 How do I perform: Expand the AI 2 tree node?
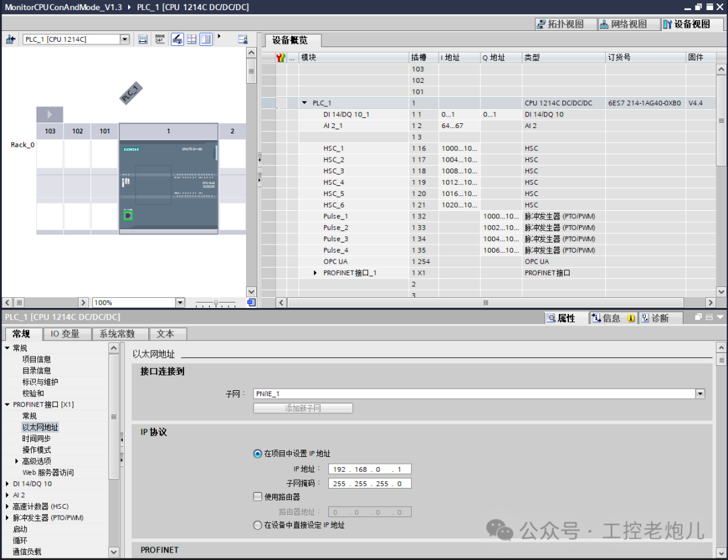(7, 495)
